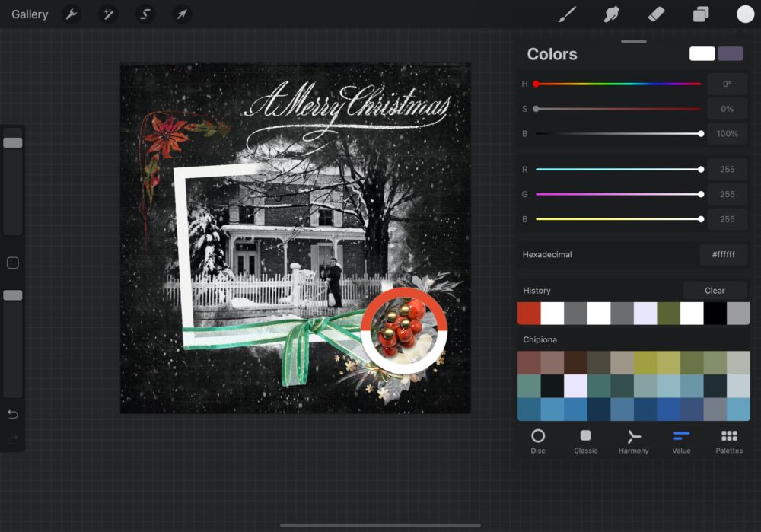
Task: Edit the Green value 255 field
Action: (x=727, y=194)
